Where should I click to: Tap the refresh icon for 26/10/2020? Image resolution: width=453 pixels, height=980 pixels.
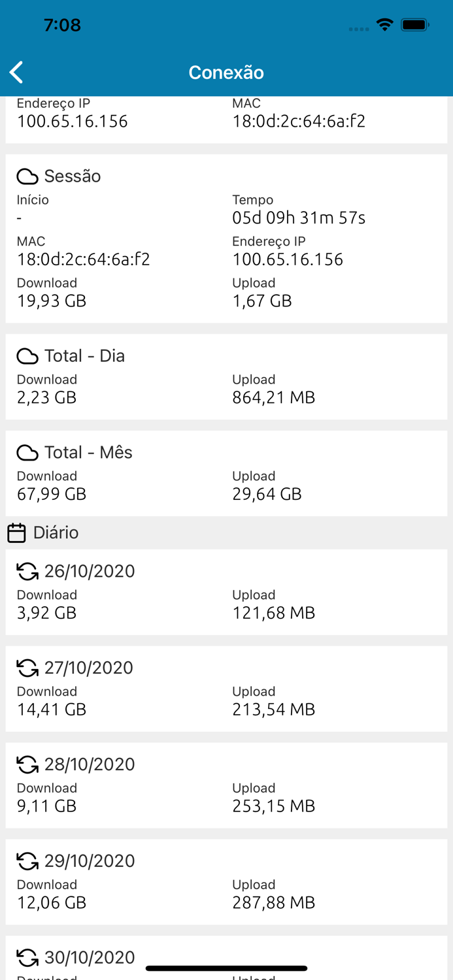click(27, 572)
